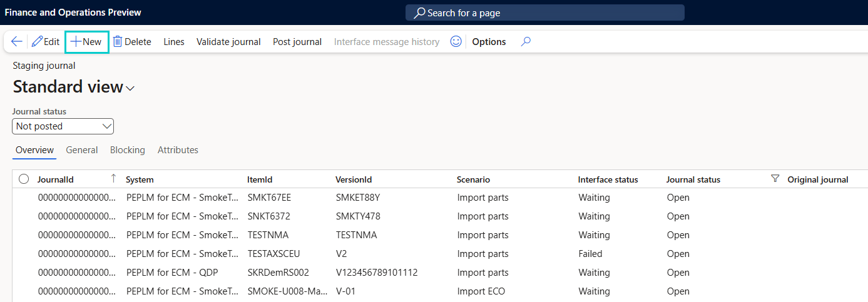Switch to the Attributes tab
The width and height of the screenshot is (868, 302).
(x=178, y=150)
